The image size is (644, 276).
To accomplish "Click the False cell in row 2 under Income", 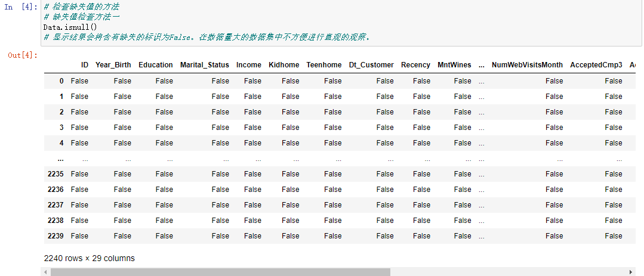I will [x=252, y=112].
